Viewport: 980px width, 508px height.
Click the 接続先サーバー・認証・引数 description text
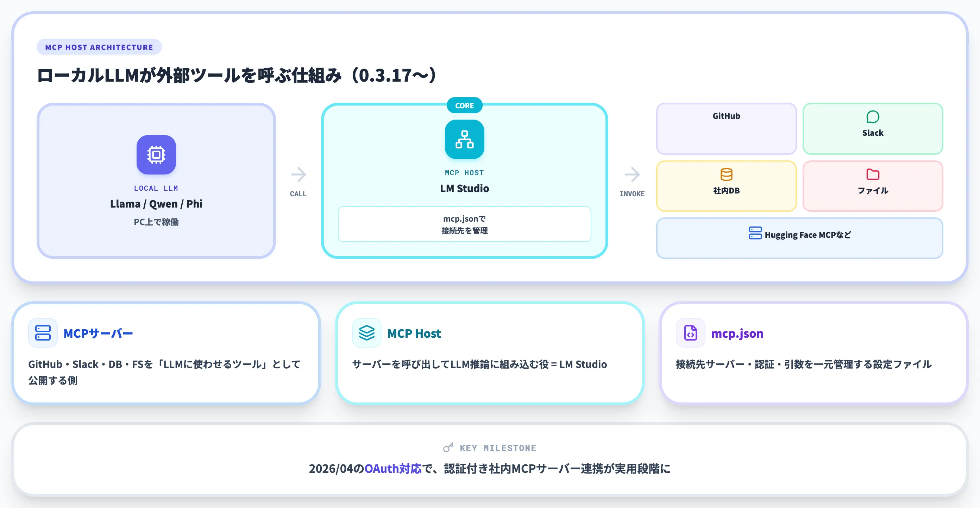(804, 364)
